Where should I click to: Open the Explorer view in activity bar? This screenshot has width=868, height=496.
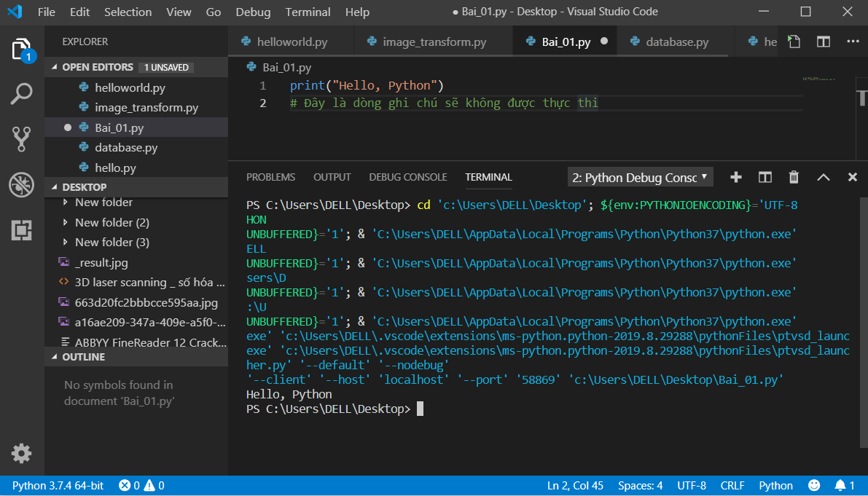point(22,50)
